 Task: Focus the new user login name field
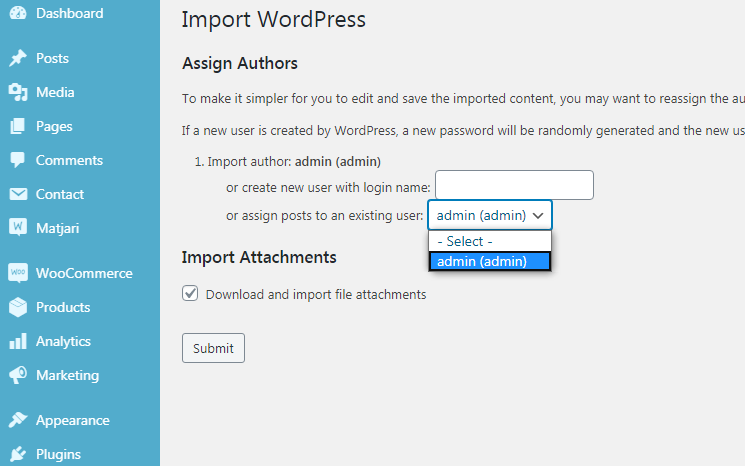point(514,185)
